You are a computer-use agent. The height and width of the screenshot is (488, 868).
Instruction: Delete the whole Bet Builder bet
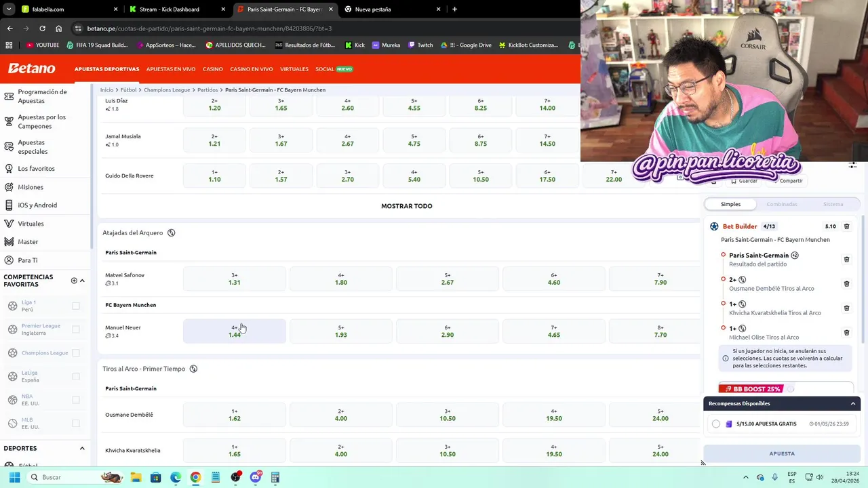point(847,226)
